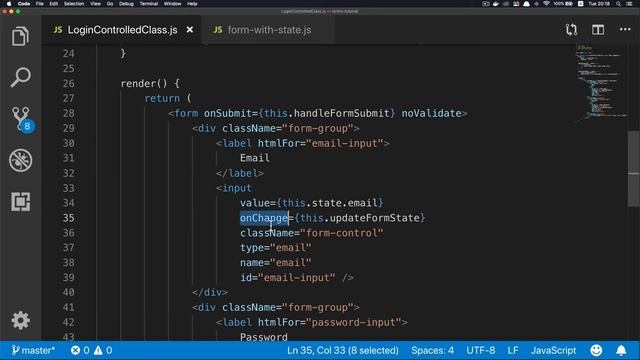Click className="form-control" on line 36
The image size is (640, 360).
(x=312, y=233)
